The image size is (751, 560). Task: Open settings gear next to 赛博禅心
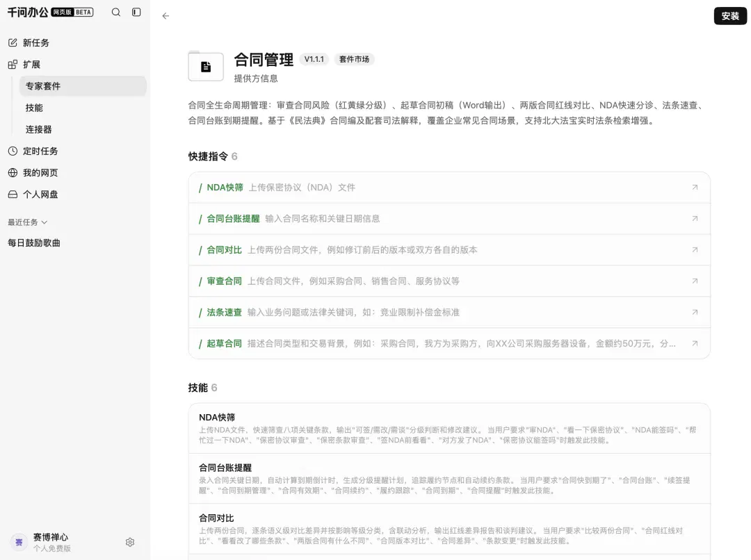(130, 542)
